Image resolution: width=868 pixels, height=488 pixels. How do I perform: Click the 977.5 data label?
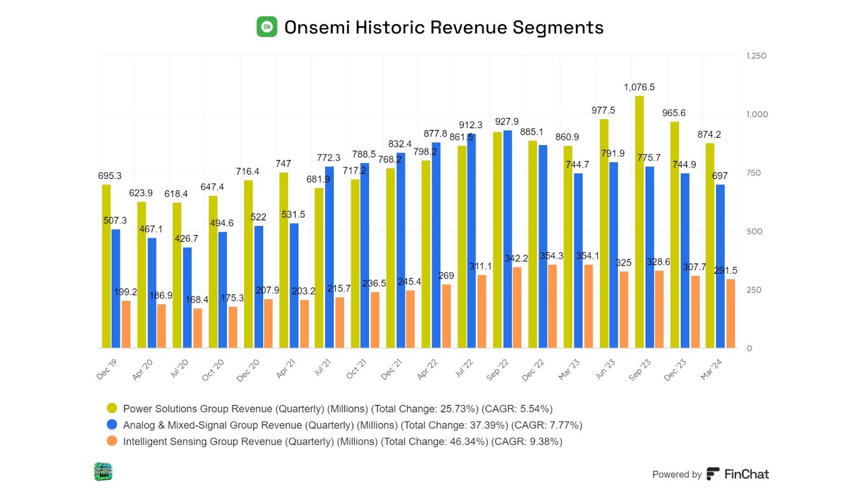coord(603,111)
